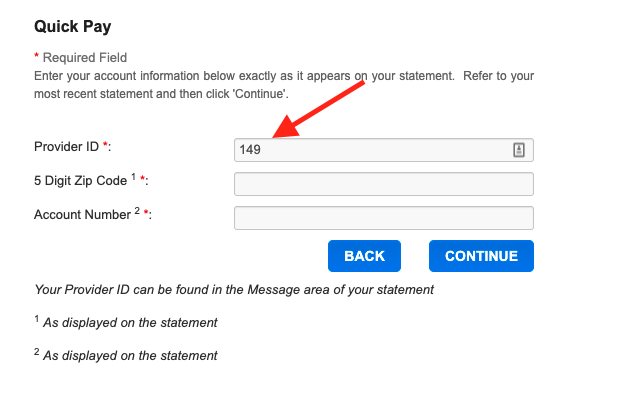Click the red asterisk next to Provider ID
The image size is (641, 405).
105,144
